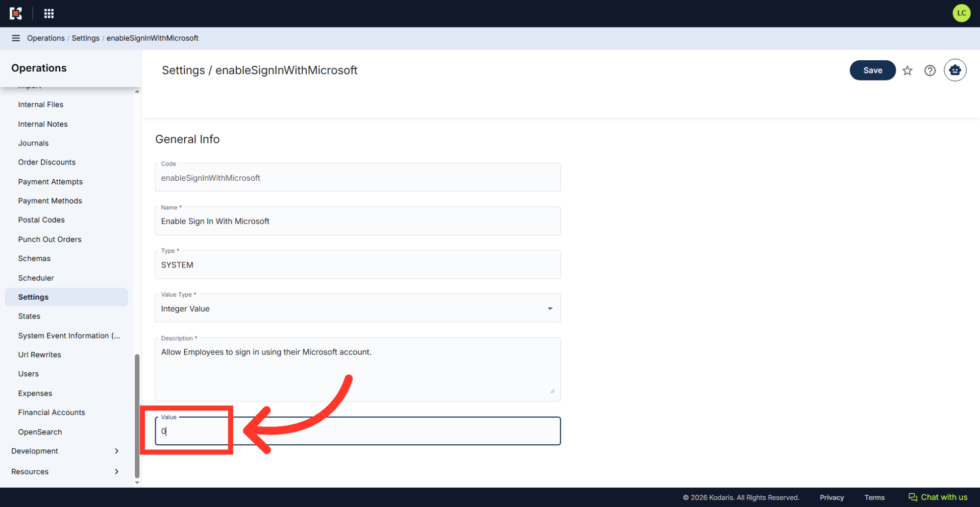This screenshot has width=980, height=507.
Task: Open Schemas in sidebar
Action: click(x=35, y=259)
